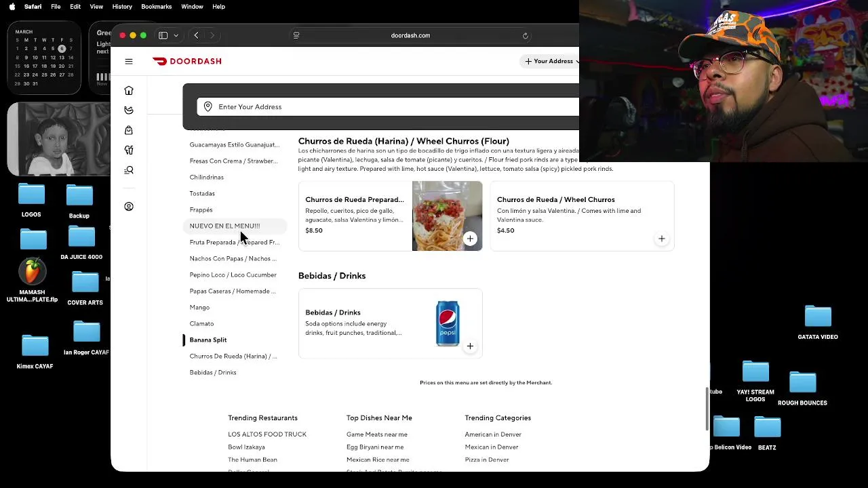
Task: Jump to Fresas Con Crema category
Action: (235, 161)
